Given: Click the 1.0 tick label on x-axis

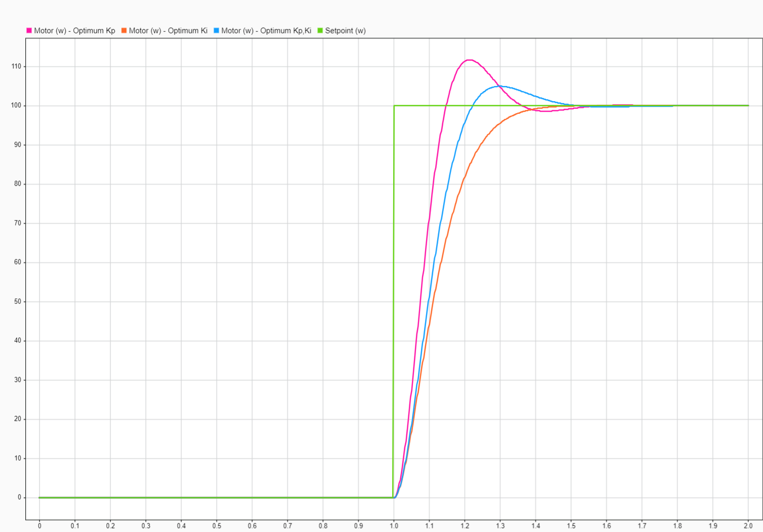Looking at the screenshot, I should (x=394, y=526).
